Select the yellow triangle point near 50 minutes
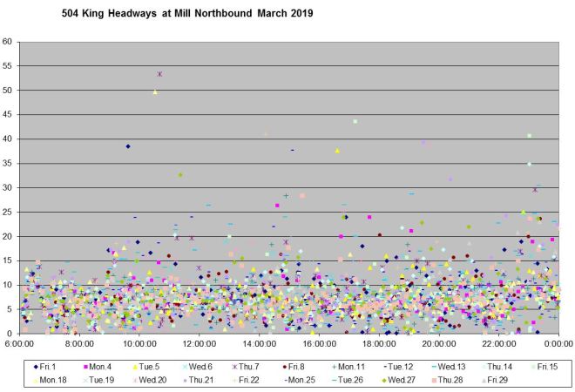 point(155,91)
